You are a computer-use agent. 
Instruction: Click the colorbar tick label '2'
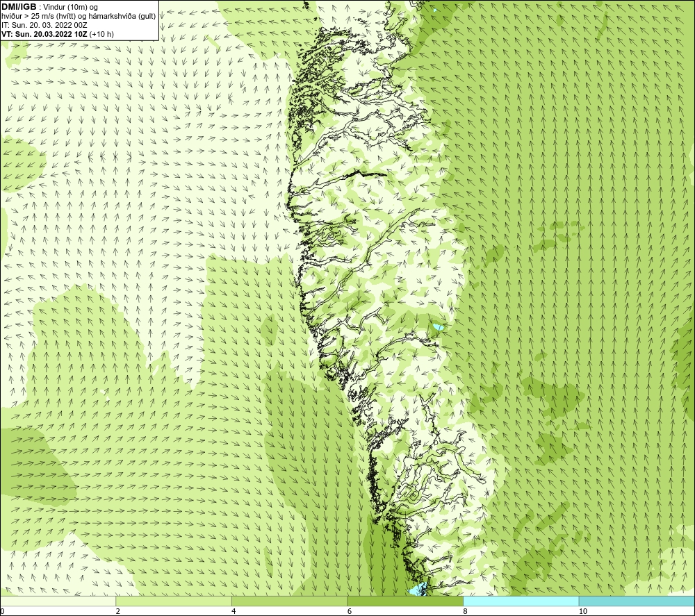coord(118,611)
